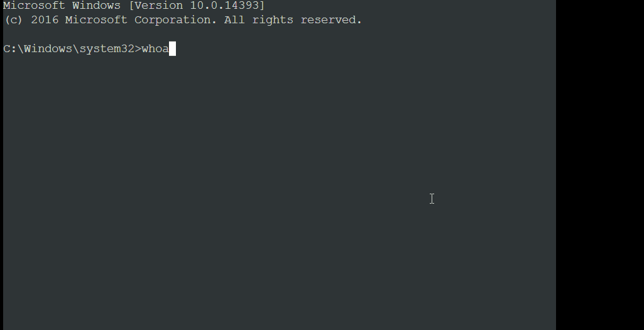
Task: Click the word "All" in the copyright line
Action: [x=234, y=19]
